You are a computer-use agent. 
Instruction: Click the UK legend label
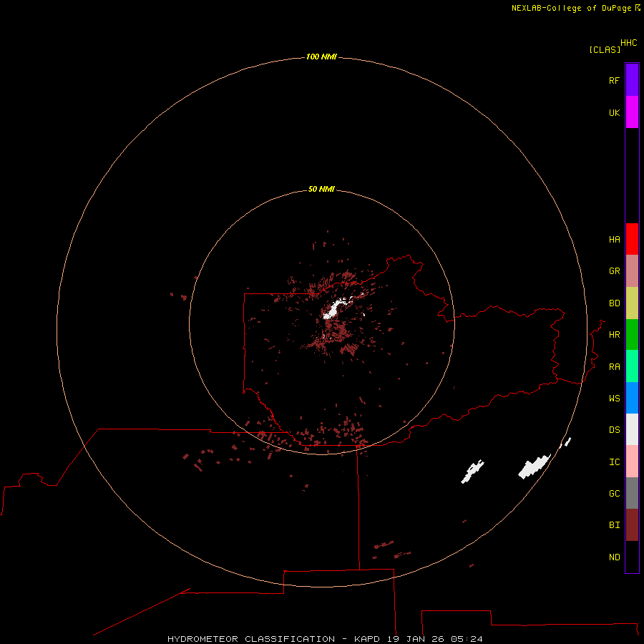click(614, 112)
